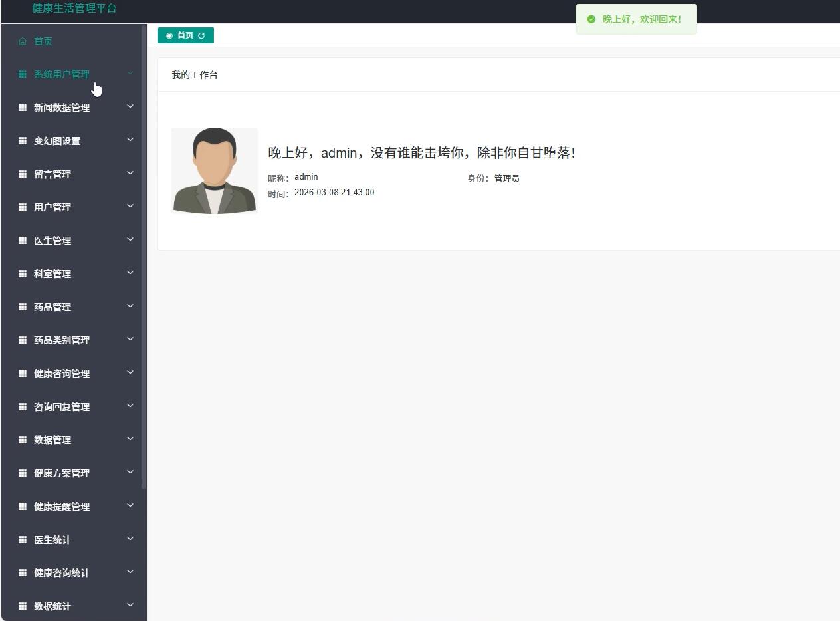Image resolution: width=840 pixels, height=621 pixels.
Task: Click grid icon next to 咨询回复管理
Action: [x=23, y=407]
